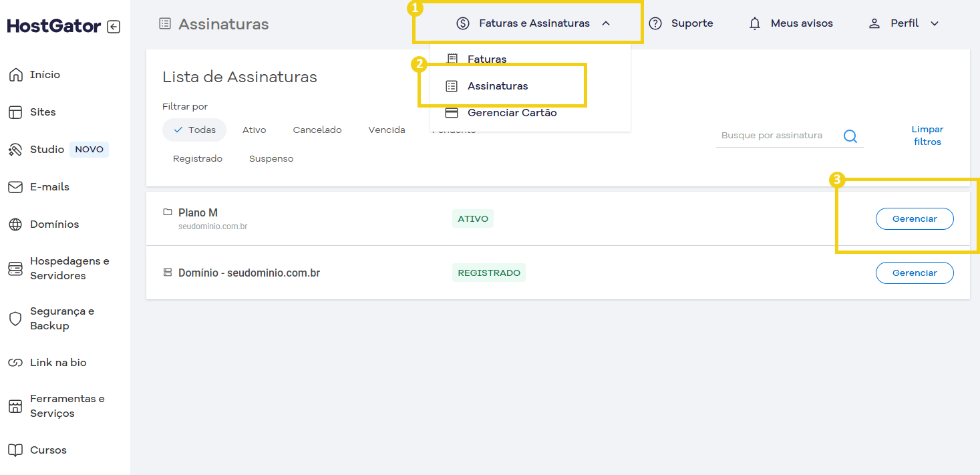Viewport: 980px width, 475px height.
Task: Click the Studio tools icon
Action: coord(15,150)
